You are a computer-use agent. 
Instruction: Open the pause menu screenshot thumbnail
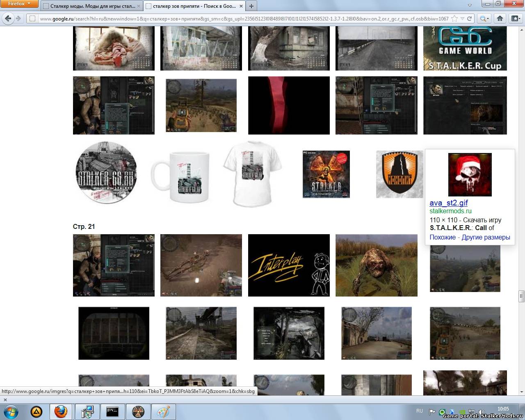(x=289, y=333)
